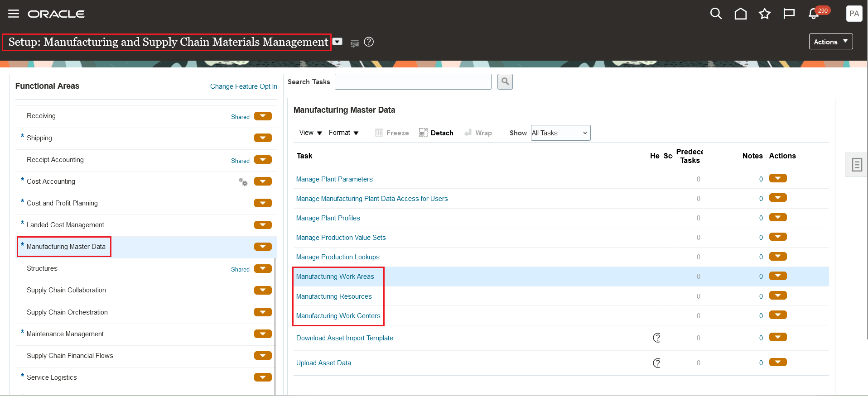Click the Cost Accounting gears icon
Viewport: 868px width, 396px height.
pos(243,182)
